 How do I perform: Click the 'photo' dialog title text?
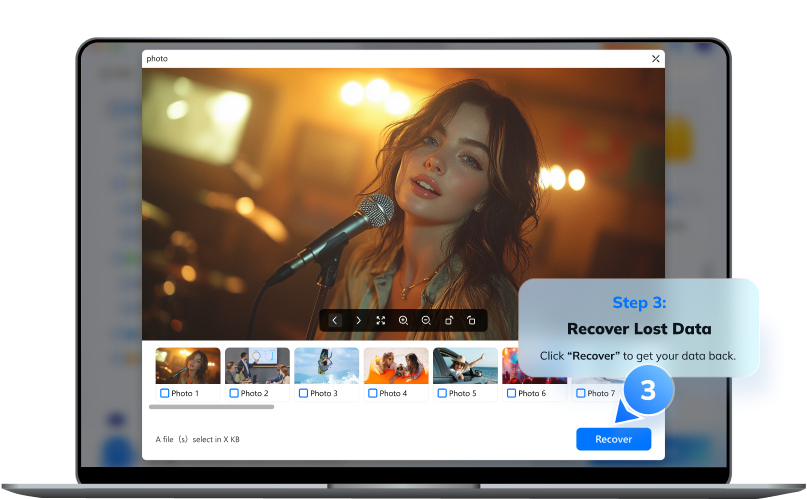click(x=157, y=59)
